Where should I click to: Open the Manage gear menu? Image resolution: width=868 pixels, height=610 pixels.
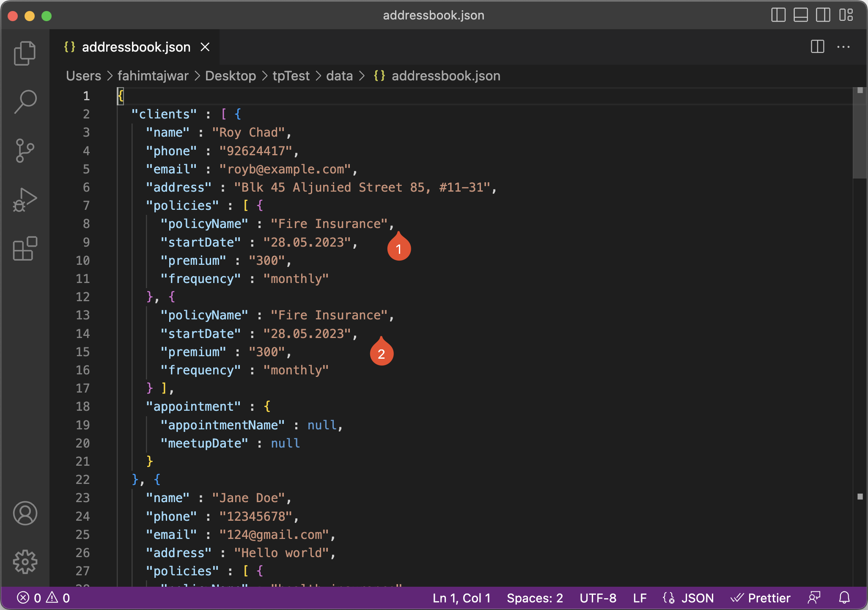[25, 562]
